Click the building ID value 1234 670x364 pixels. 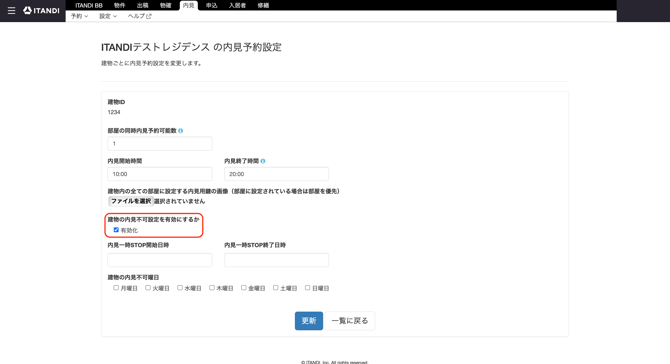click(114, 112)
